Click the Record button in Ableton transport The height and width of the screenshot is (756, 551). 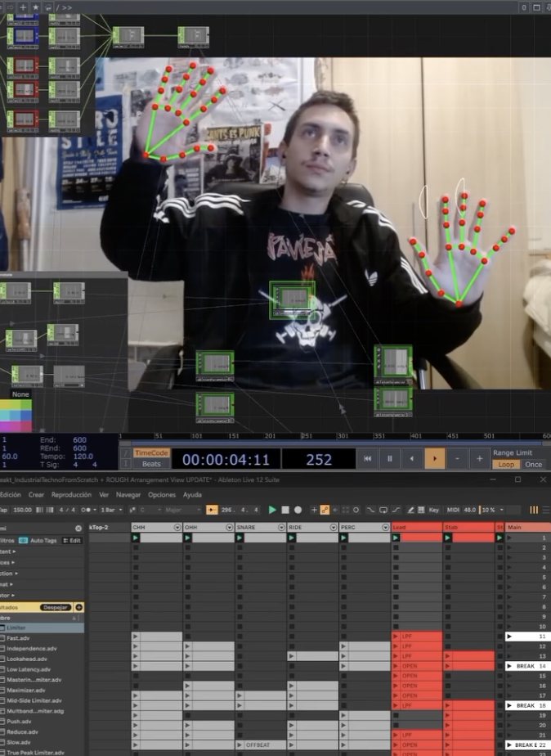(x=298, y=510)
